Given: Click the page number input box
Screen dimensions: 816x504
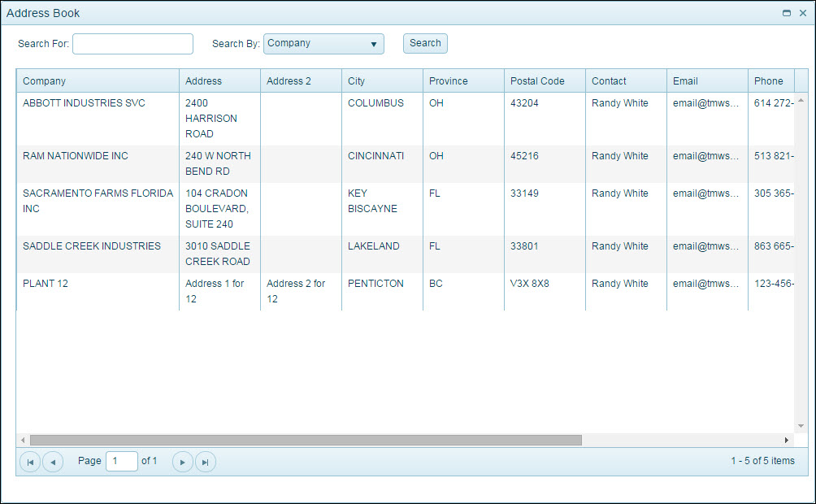Looking at the screenshot, I should tap(122, 461).
